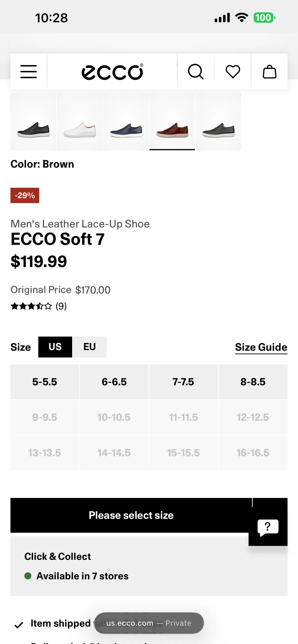Open the (9) reviews link

[61, 306]
